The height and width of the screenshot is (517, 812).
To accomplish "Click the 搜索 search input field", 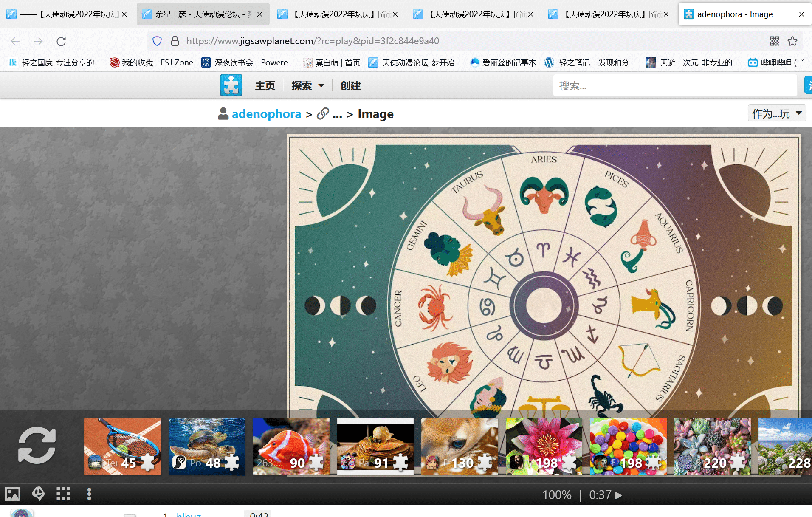I will coord(674,86).
